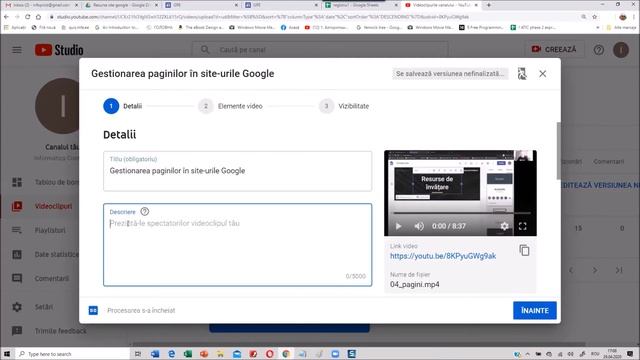The height and width of the screenshot is (360, 640).
Task: Open the Windows Start menu
Action: coord(7,354)
